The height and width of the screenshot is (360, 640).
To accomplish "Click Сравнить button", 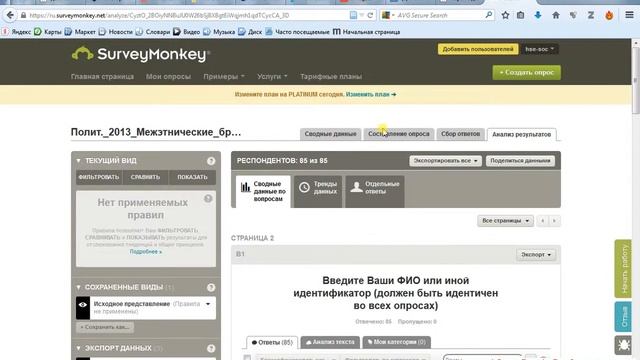I will (145, 177).
